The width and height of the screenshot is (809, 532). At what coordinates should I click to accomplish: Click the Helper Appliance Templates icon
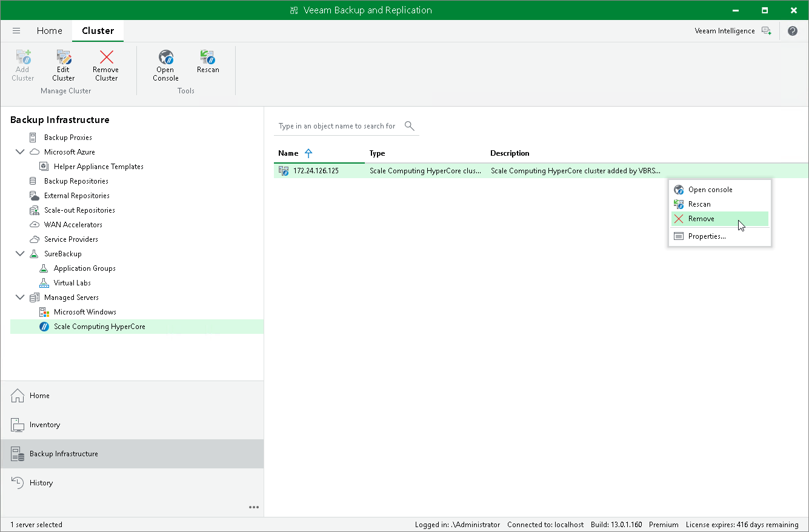(x=44, y=167)
